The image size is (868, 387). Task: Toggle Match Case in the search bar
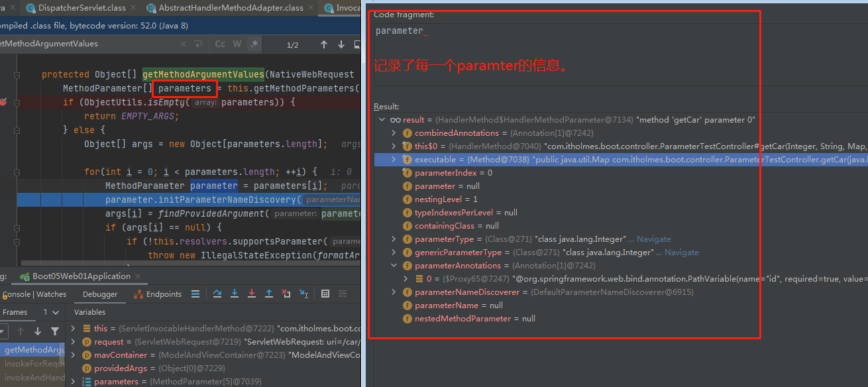220,44
